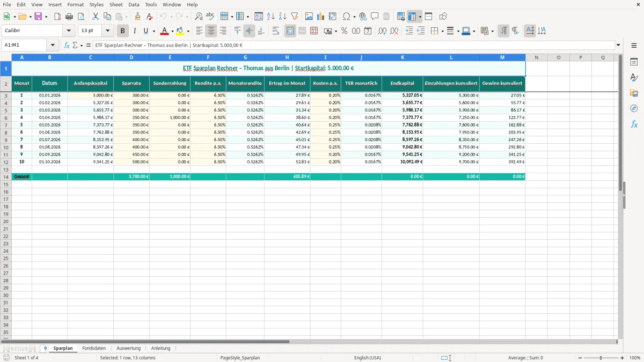Run spelling check
The image size is (644, 362).
[x=210, y=17]
